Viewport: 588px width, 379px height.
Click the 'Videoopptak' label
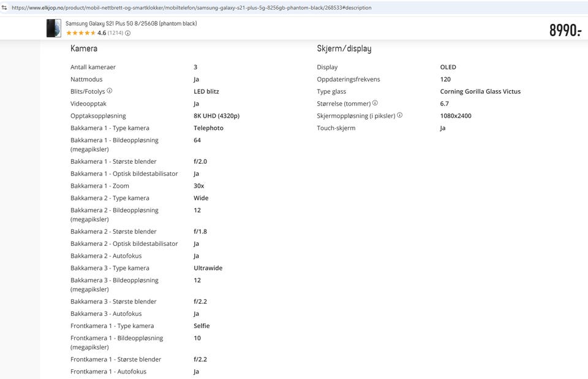click(x=88, y=104)
